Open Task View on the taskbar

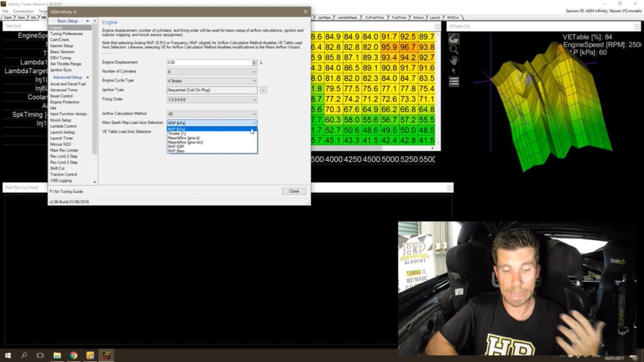pyautogui.click(x=40, y=355)
